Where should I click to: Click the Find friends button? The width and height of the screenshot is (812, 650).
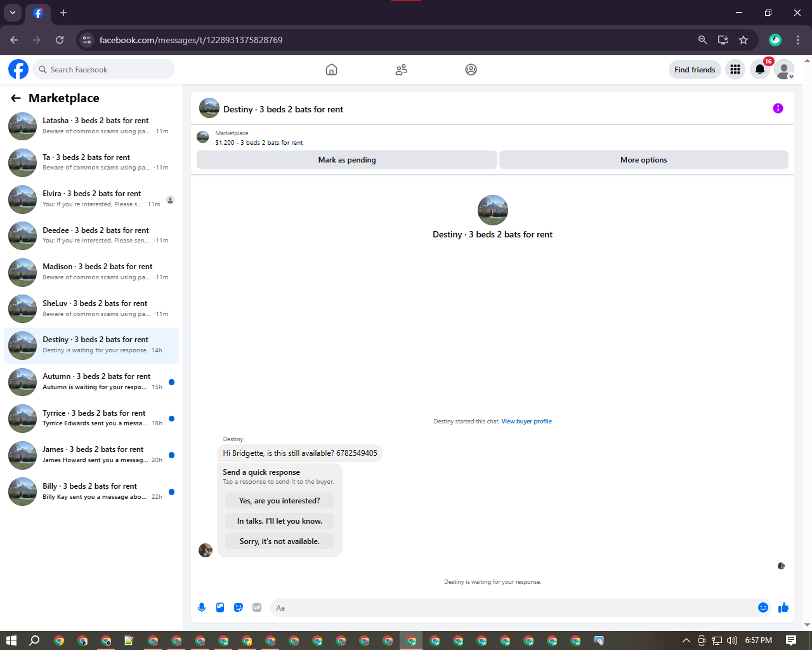[x=695, y=69]
